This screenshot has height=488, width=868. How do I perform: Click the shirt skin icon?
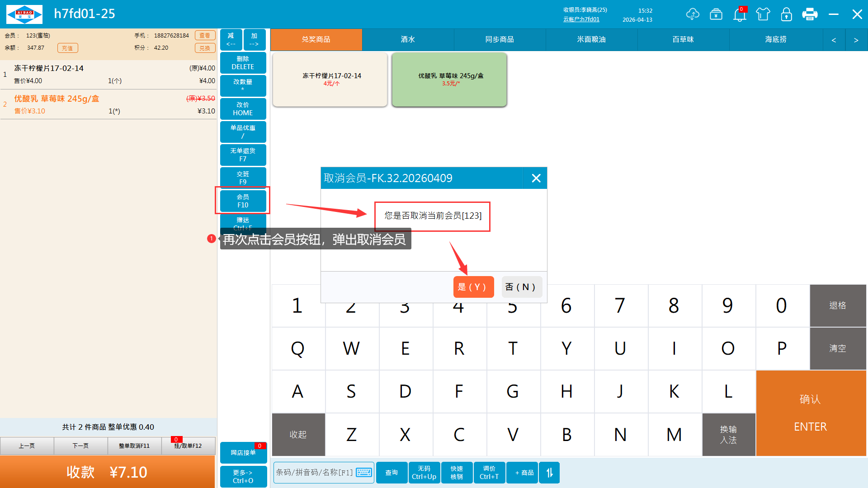[x=763, y=14]
